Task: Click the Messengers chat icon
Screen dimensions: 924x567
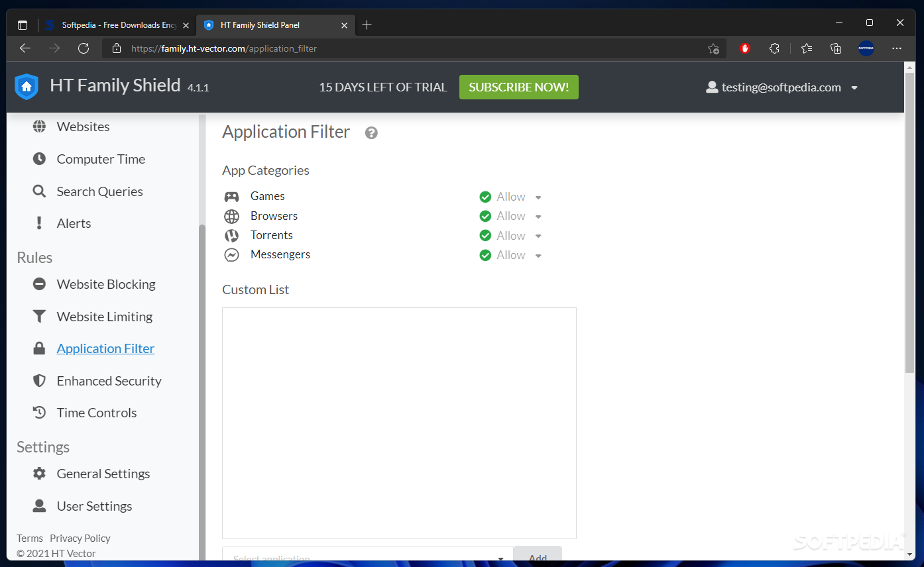Action: click(231, 255)
